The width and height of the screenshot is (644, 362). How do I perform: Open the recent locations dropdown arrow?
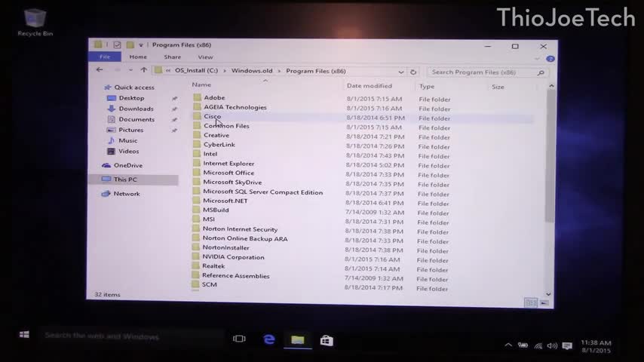click(130, 70)
